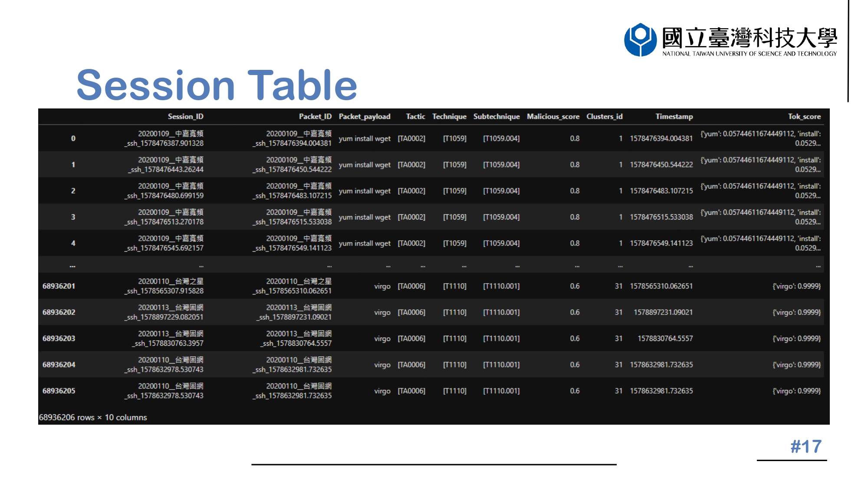Click timestamp 1578897231.09021
Viewport: 868px width, 488px height.
(663, 312)
